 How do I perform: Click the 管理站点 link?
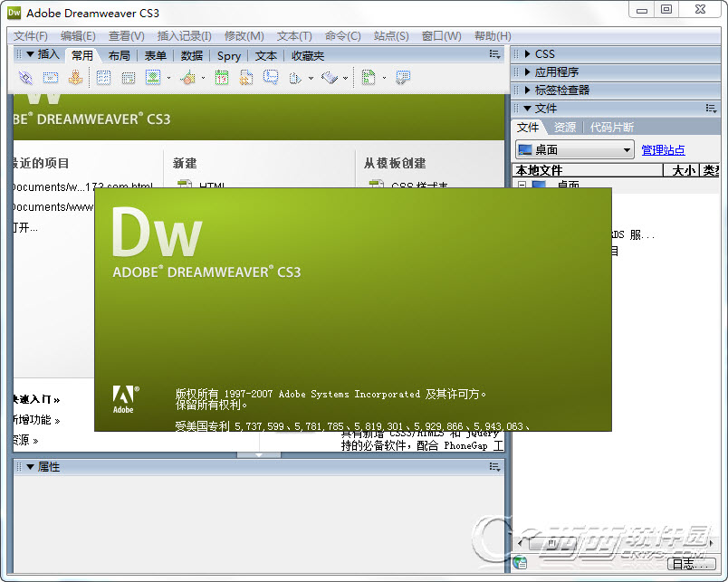[663, 150]
